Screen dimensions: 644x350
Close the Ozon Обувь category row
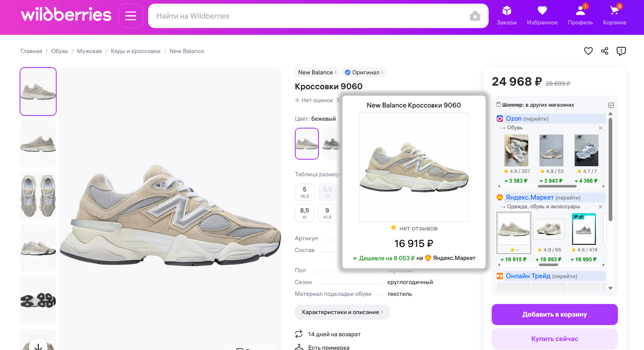(600, 128)
